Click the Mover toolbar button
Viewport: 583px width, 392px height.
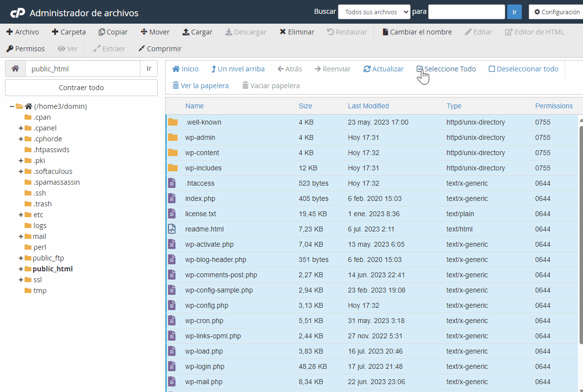coord(155,32)
